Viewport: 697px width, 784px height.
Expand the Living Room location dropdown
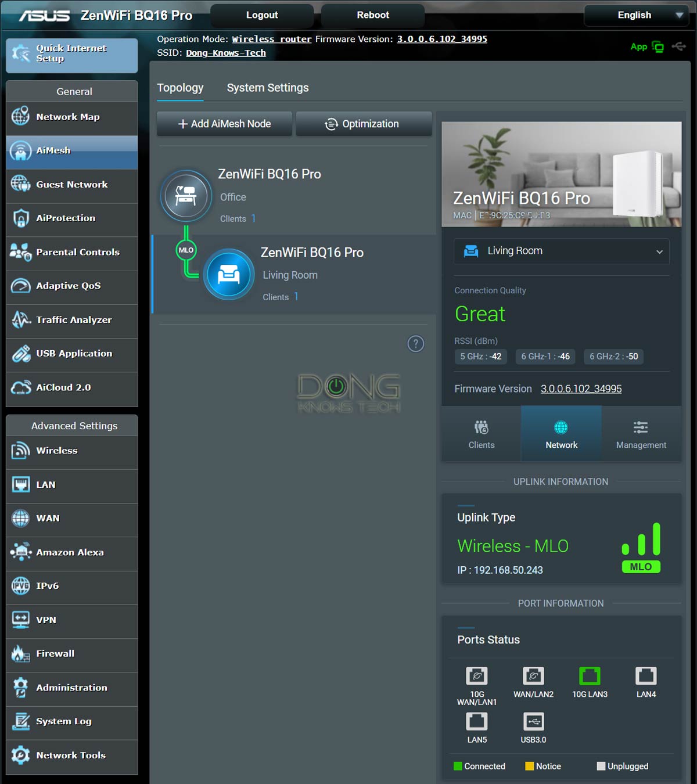(562, 251)
